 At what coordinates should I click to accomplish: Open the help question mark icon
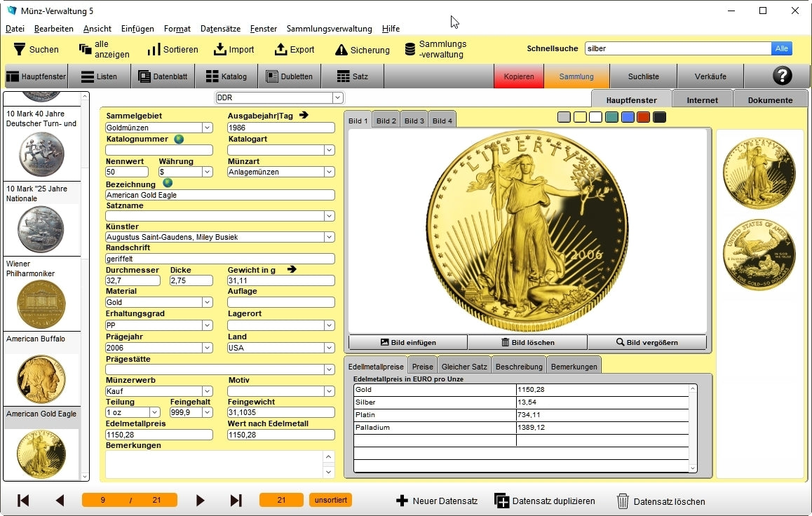click(x=782, y=76)
